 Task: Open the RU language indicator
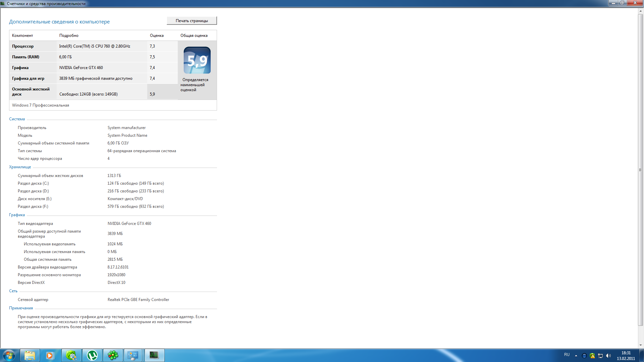[x=567, y=355]
